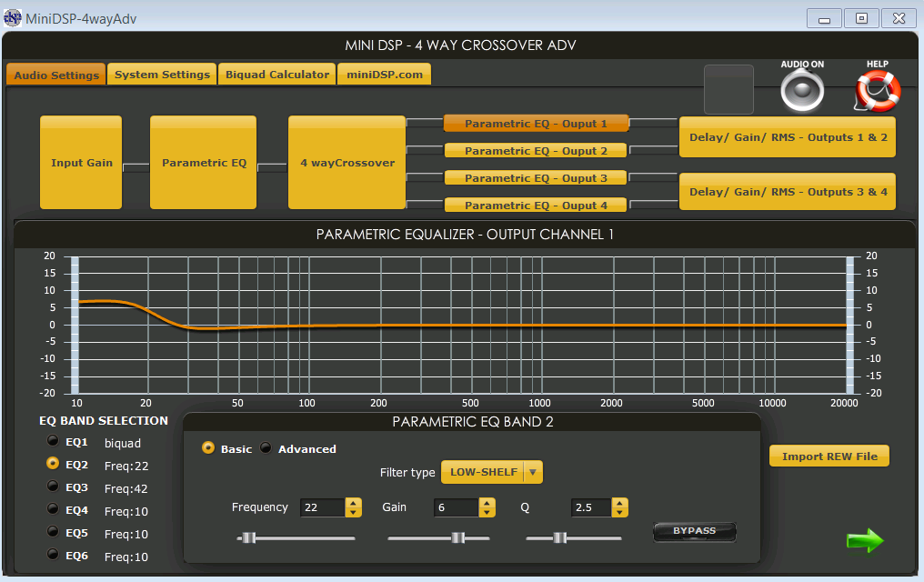Click the 'Freq:10' label next to EQ4
The height and width of the screenshot is (582, 924).
click(x=126, y=511)
